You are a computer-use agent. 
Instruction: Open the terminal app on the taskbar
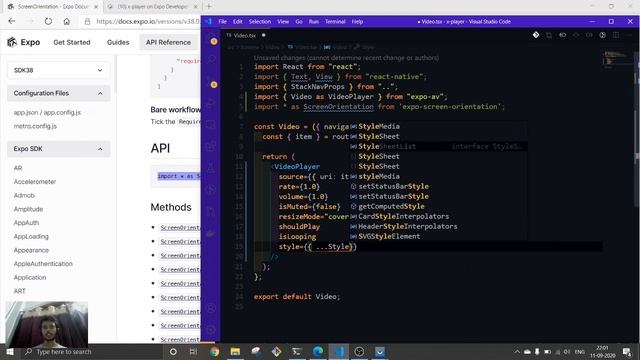click(297, 351)
